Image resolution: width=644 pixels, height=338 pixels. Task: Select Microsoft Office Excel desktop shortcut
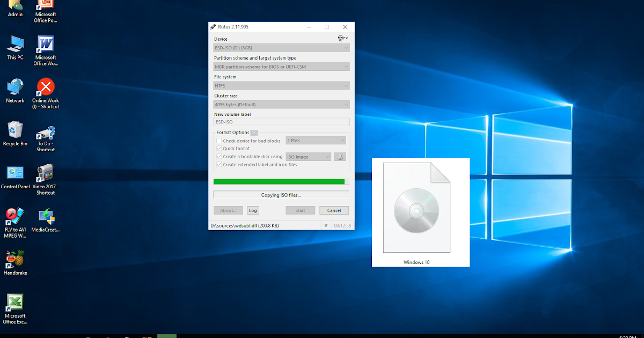15,308
